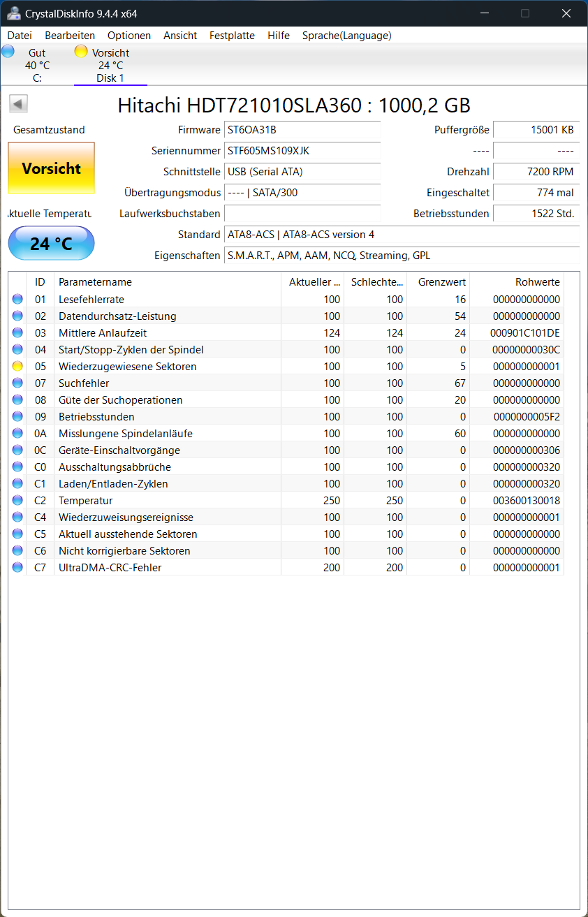The height and width of the screenshot is (917, 588).
Task: Click the Schlechte column header
Action: 375,282
